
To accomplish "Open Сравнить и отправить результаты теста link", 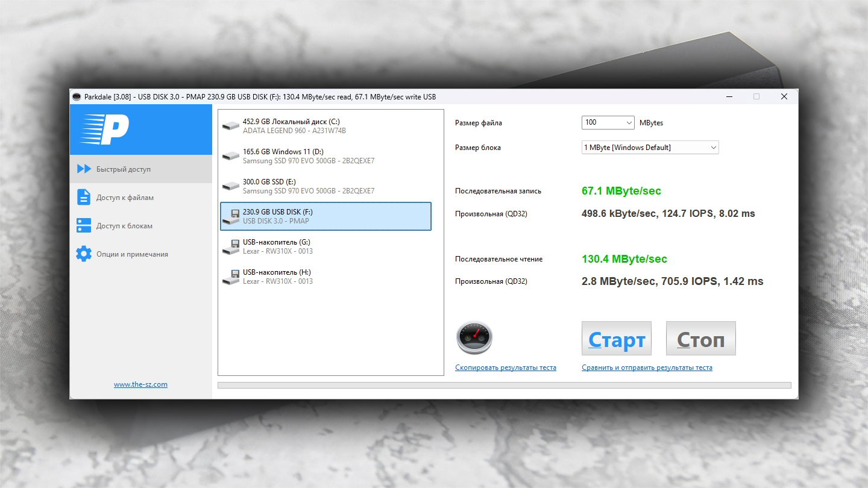I will click(x=647, y=368).
